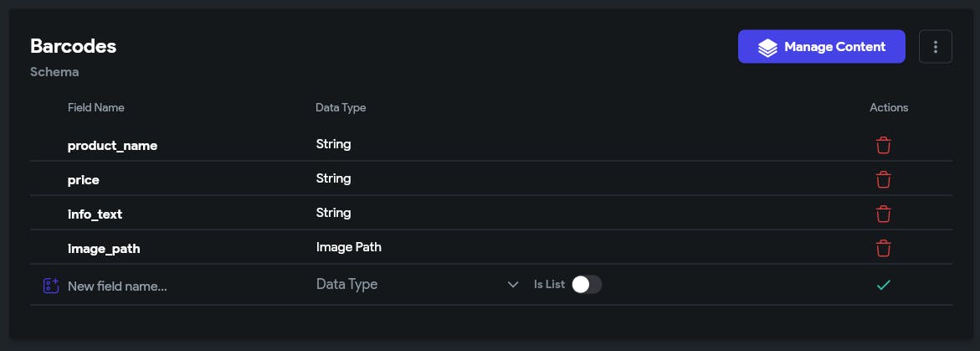Click the add-field icon beside name input
Image resolution: width=980 pixels, height=351 pixels.
pos(50,286)
